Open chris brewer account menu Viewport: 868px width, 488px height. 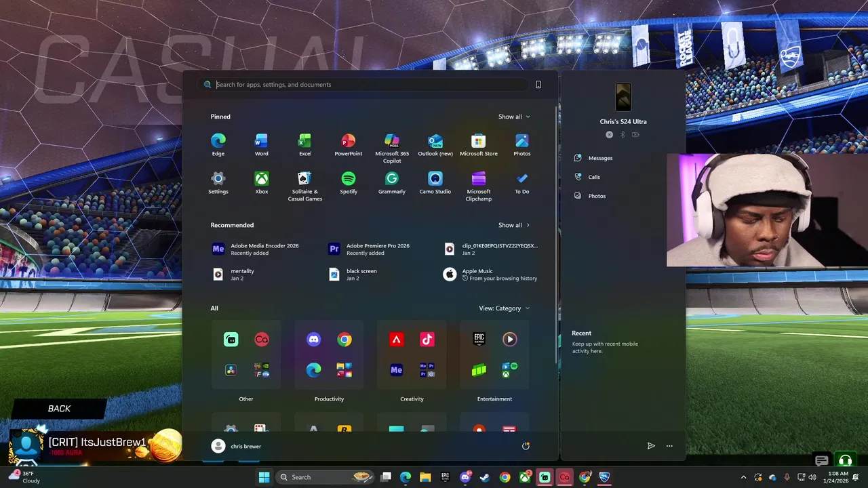pos(236,446)
